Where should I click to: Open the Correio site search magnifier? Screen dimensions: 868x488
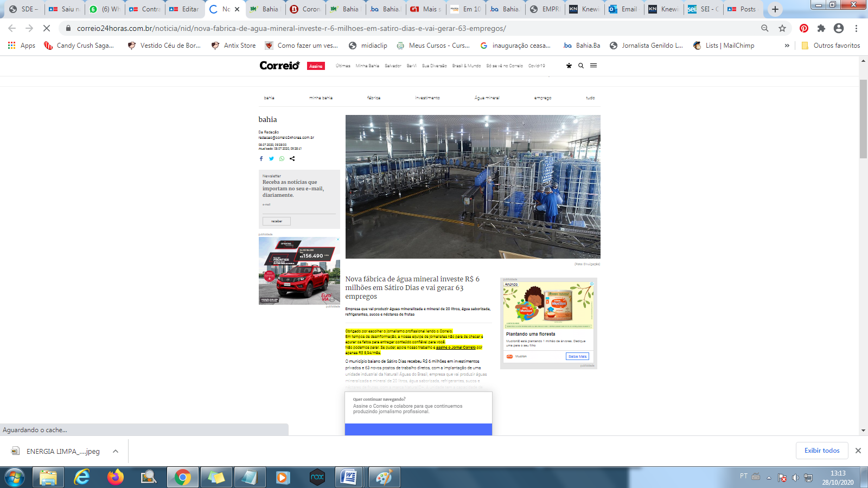point(581,66)
